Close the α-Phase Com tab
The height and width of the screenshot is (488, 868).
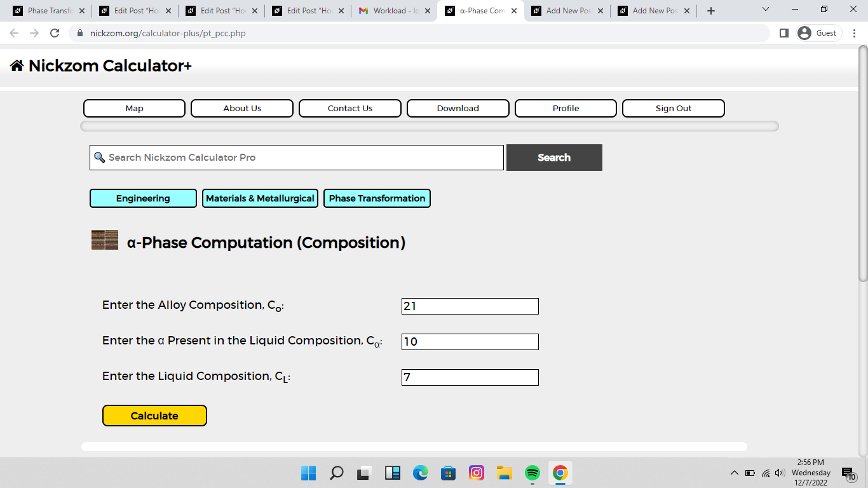(513, 11)
